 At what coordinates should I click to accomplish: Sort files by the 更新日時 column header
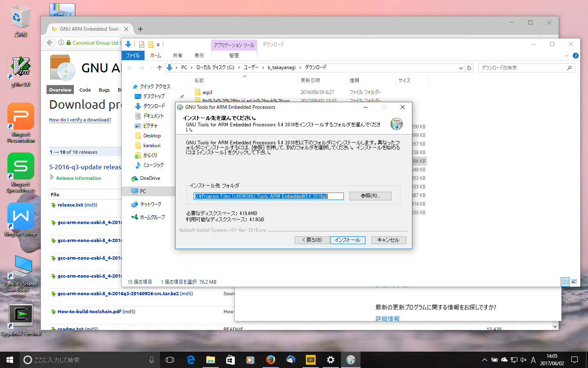(x=310, y=81)
